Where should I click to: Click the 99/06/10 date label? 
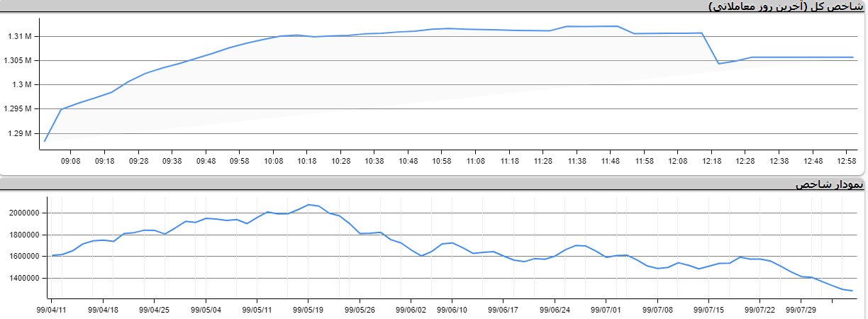(x=452, y=310)
